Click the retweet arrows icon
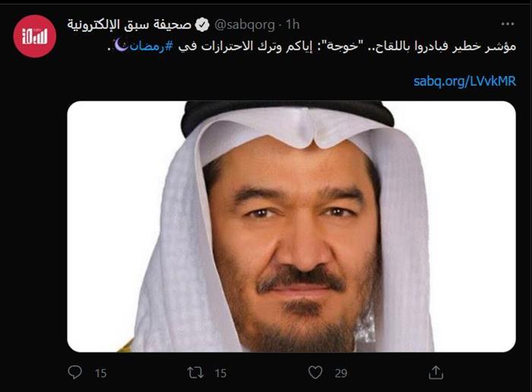 coord(196,373)
